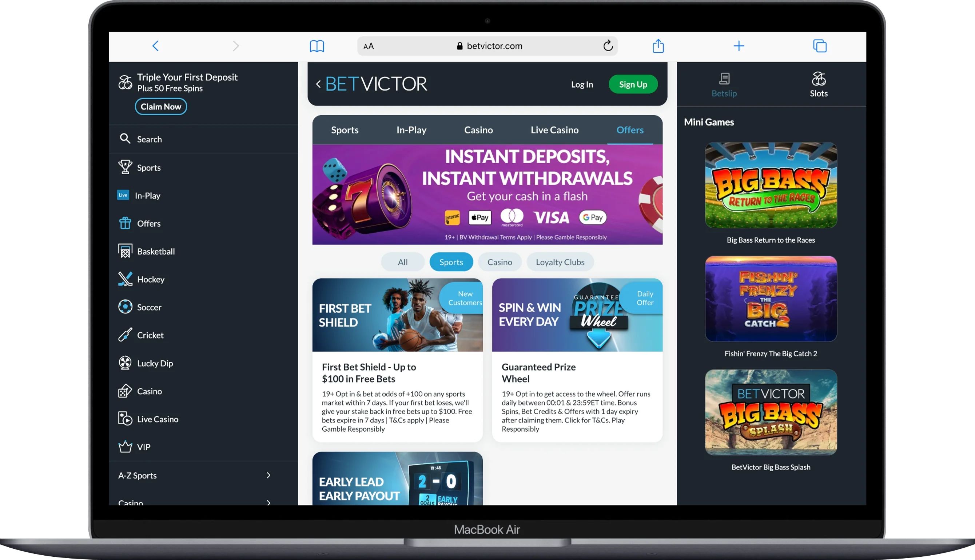Expand the Casino section chevron
The image size is (975, 560).
[x=268, y=502]
